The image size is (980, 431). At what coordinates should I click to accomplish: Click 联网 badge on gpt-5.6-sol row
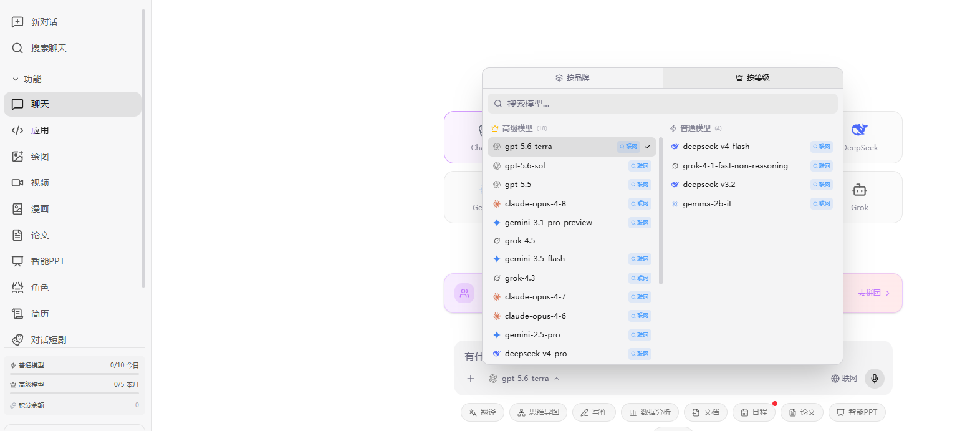640,166
